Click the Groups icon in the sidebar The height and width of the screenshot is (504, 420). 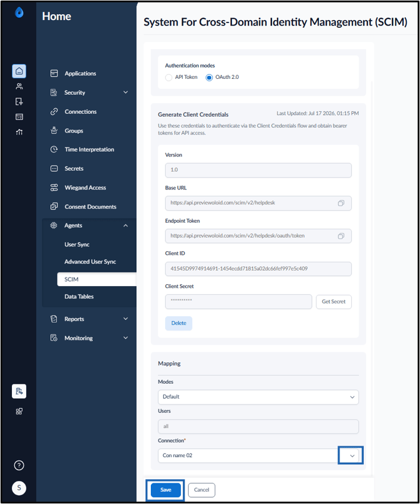click(x=54, y=130)
